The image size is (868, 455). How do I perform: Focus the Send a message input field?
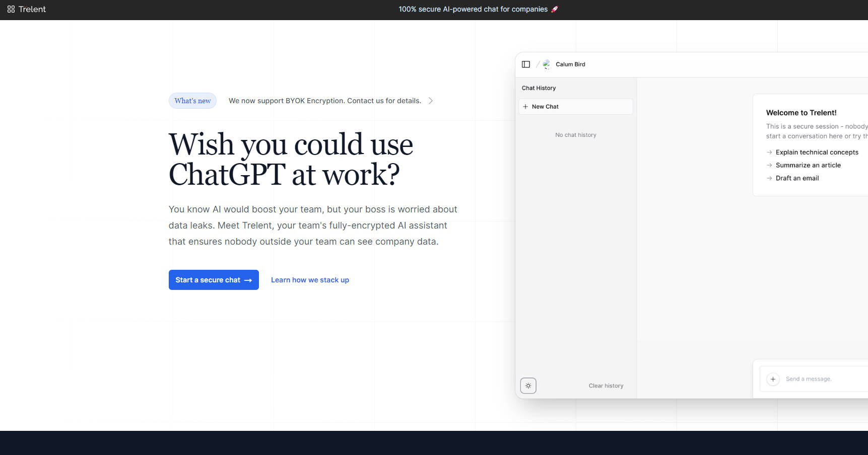coord(821,379)
